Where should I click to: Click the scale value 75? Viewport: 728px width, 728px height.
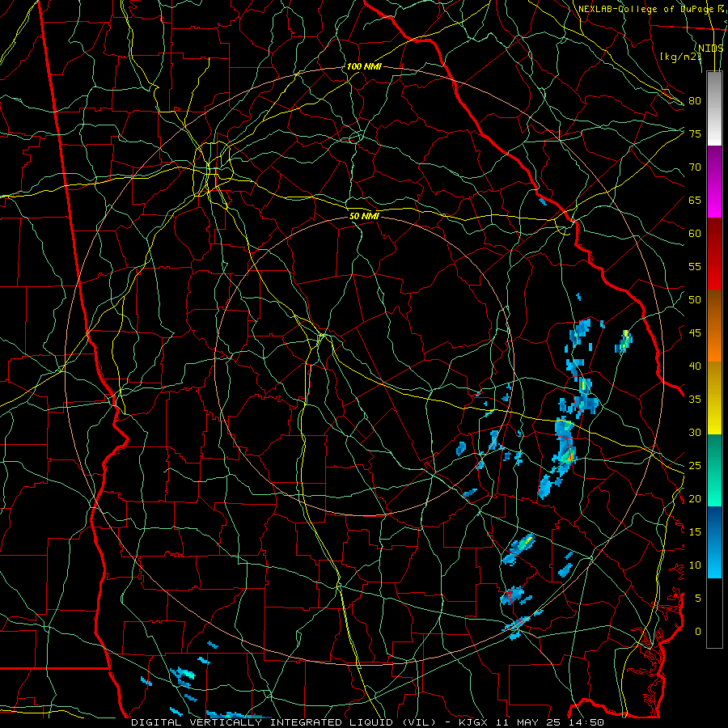(x=695, y=133)
